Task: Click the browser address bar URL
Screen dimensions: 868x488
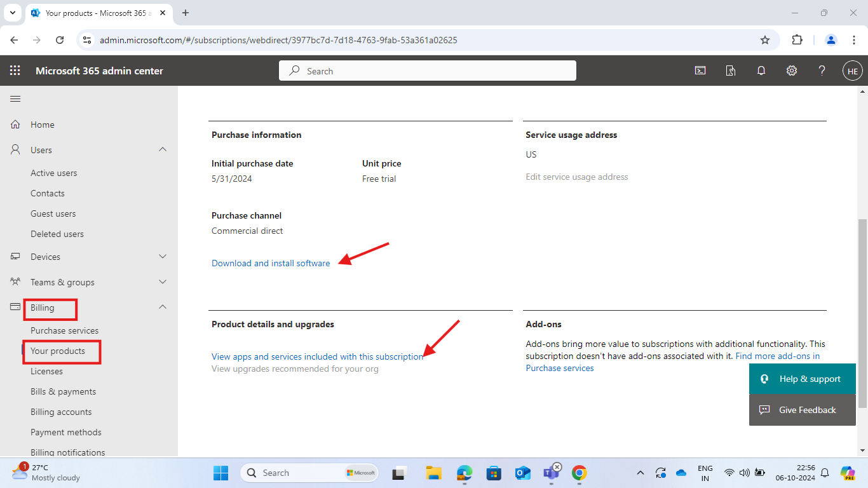Action: (278, 40)
